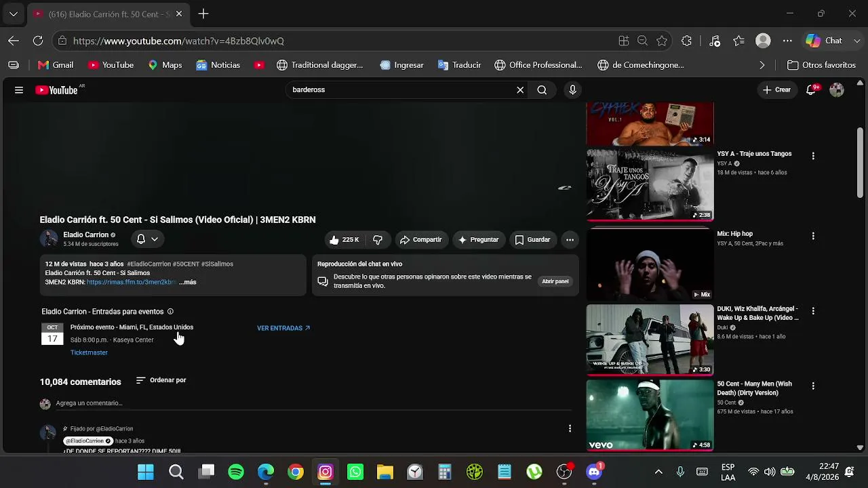The height and width of the screenshot is (488, 868).
Task: Dislike the Eladio Carrión video
Action: pos(378,240)
